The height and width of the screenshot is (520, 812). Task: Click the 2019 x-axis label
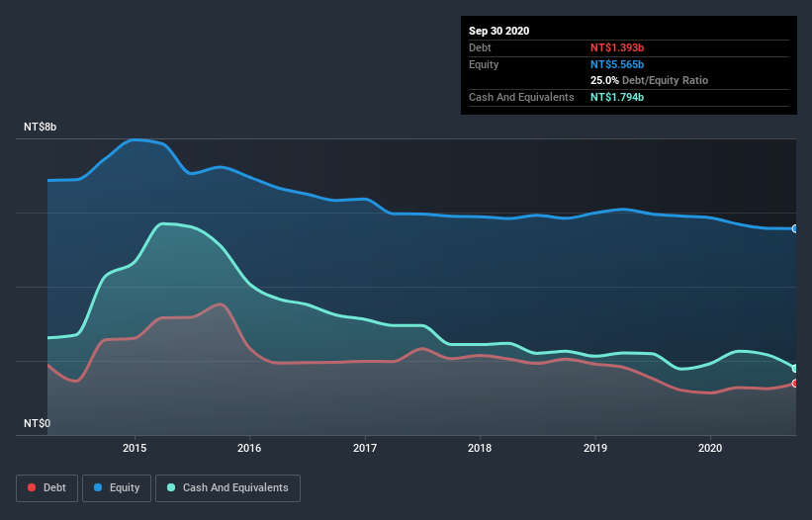595,448
